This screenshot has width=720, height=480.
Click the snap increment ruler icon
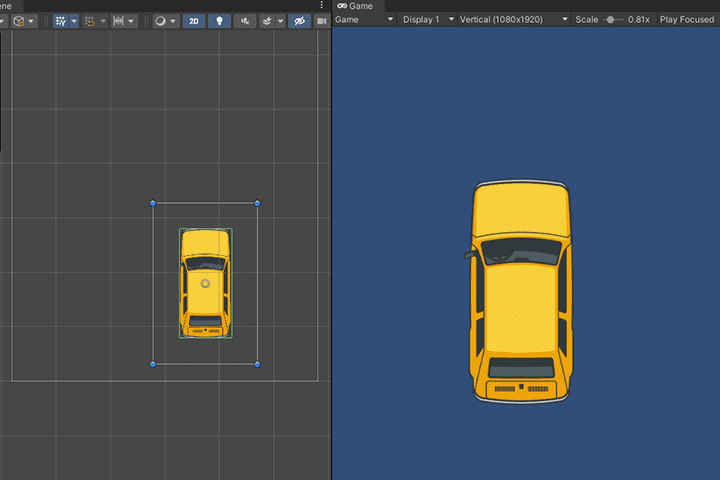(118, 21)
